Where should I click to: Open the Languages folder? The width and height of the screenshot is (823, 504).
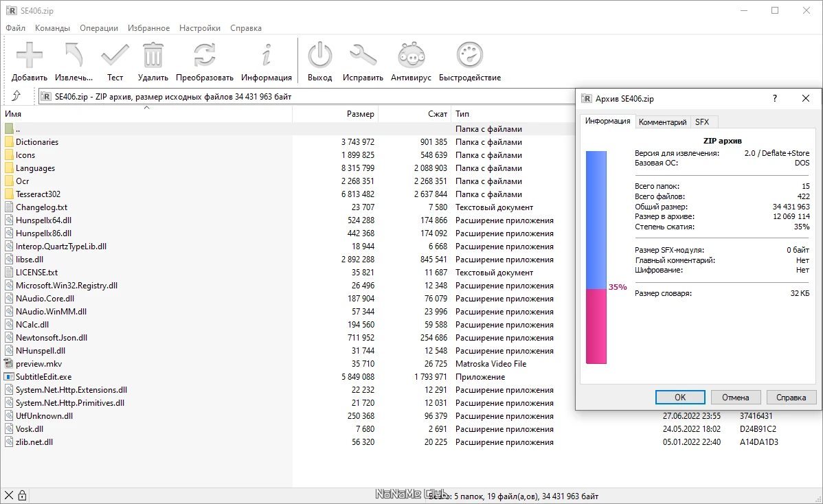tap(35, 168)
